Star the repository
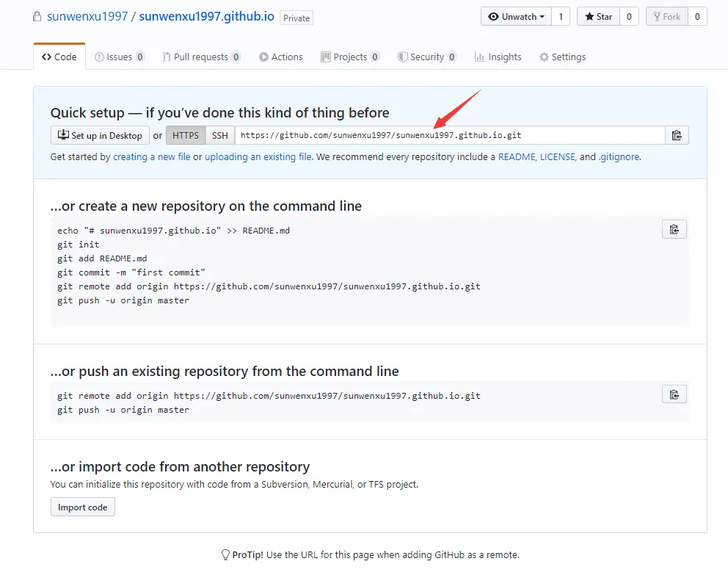Screen dimensions: 728x575 (x=598, y=17)
